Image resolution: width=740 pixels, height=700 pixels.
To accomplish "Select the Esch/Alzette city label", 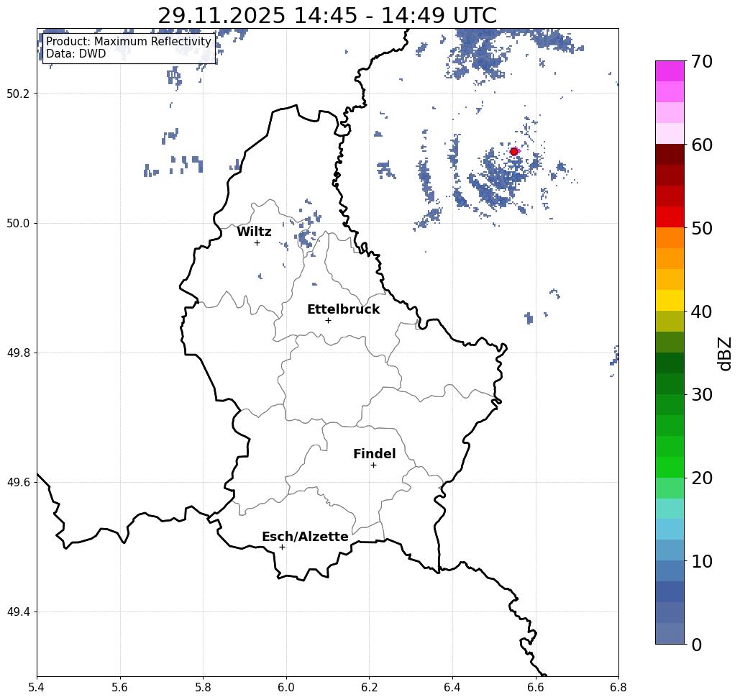I will click(x=305, y=537).
